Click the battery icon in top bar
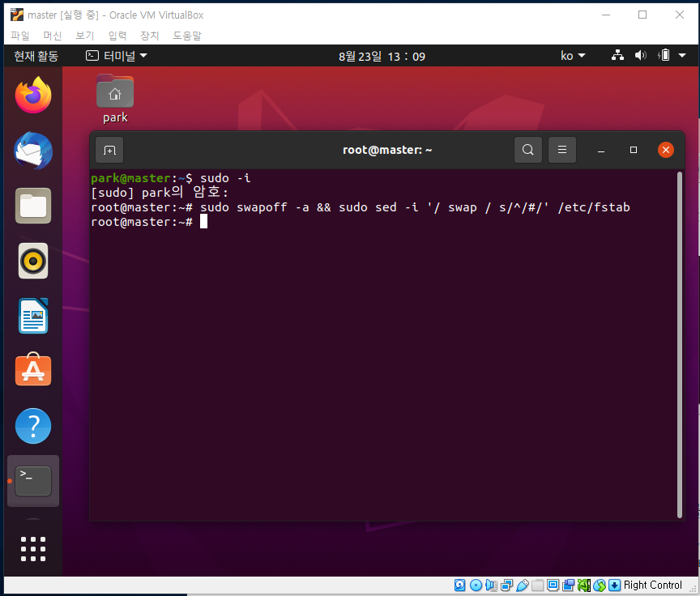The height and width of the screenshot is (596, 700). click(664, 56)
